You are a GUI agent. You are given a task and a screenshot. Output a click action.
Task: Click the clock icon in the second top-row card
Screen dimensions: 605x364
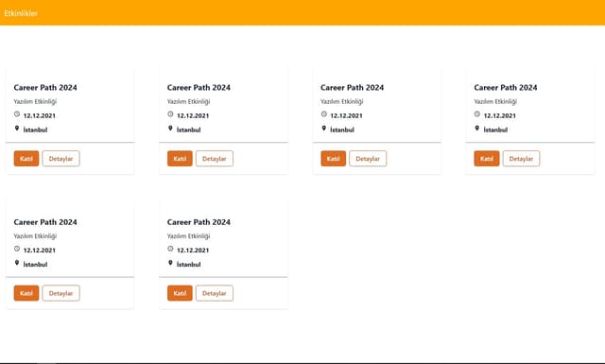[170, 114]
